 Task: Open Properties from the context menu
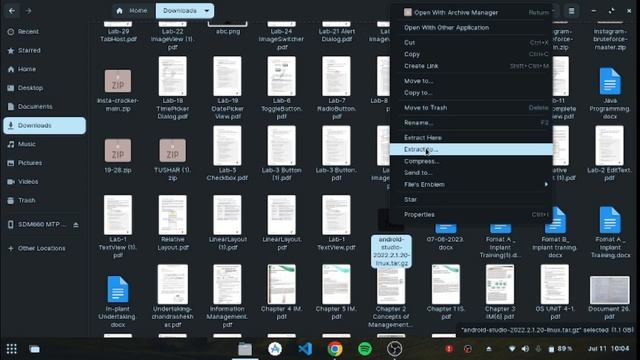tap(471, 214)
